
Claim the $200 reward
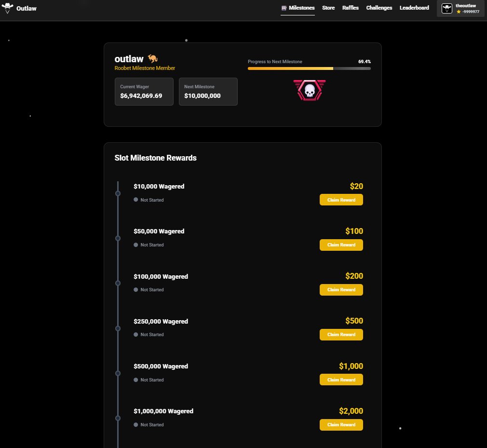tap(341, 289)
